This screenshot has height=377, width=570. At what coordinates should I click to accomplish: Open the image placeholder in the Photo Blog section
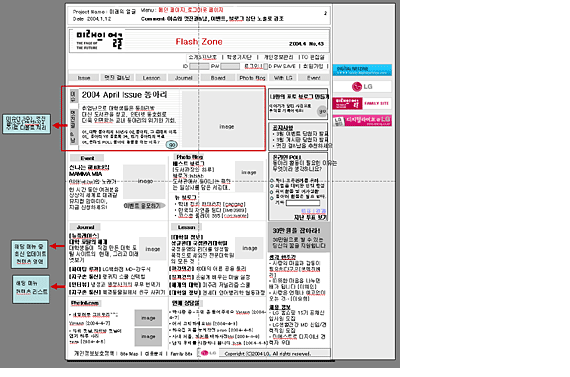249,176
